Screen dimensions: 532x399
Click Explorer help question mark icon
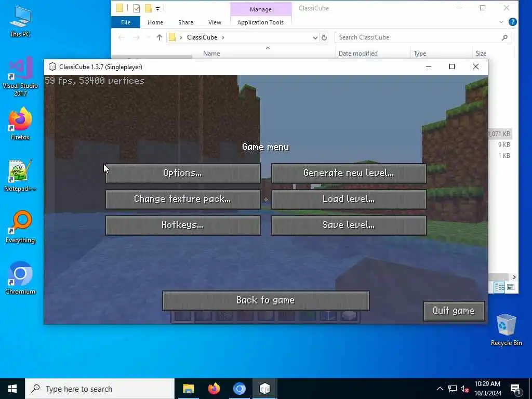point(513,22)
